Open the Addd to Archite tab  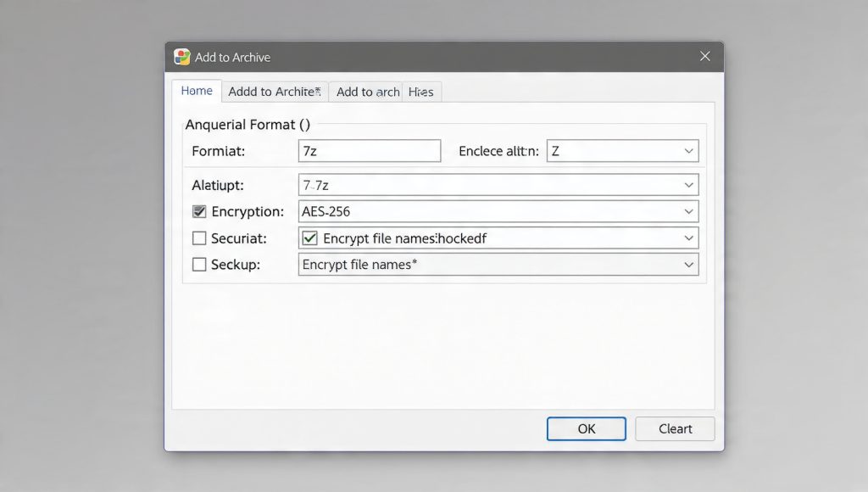[274, 91]
